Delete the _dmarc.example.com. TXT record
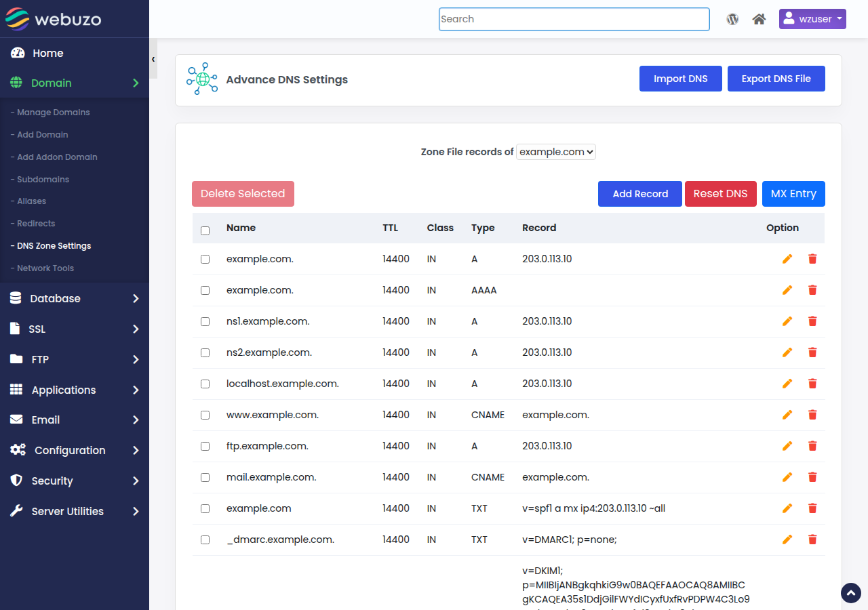This screenshot has width=868, height=610. point(812,540)
